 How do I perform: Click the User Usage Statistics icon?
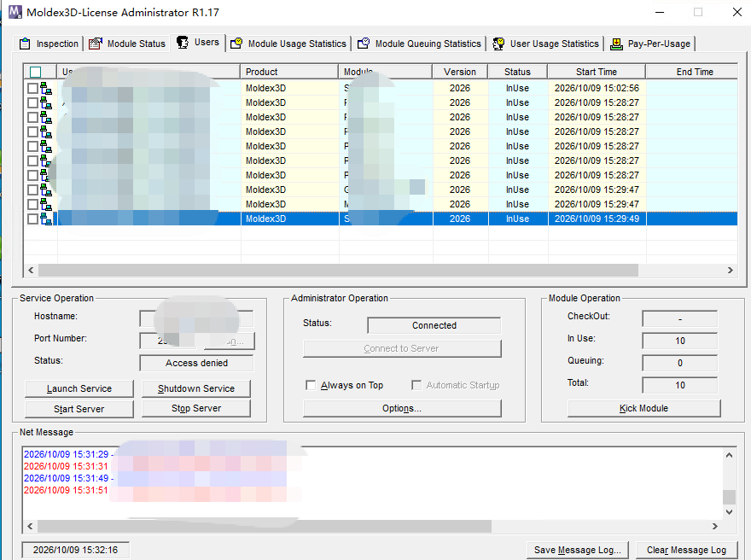pyautogui.click(x=498, y=44)
